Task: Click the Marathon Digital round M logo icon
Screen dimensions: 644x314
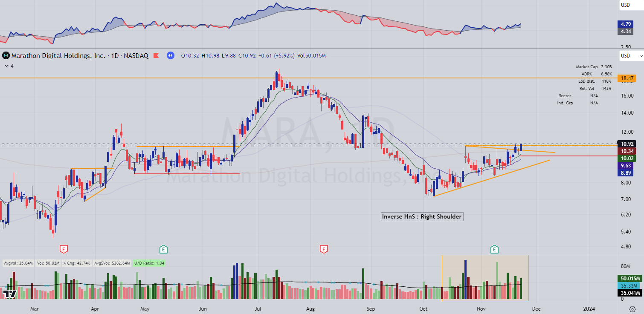Action: [x=6, y=55]
